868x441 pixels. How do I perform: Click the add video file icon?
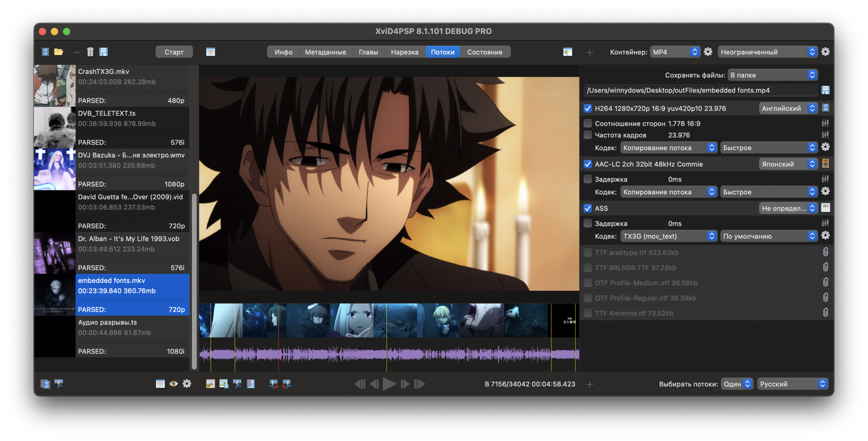pos(45,52)
